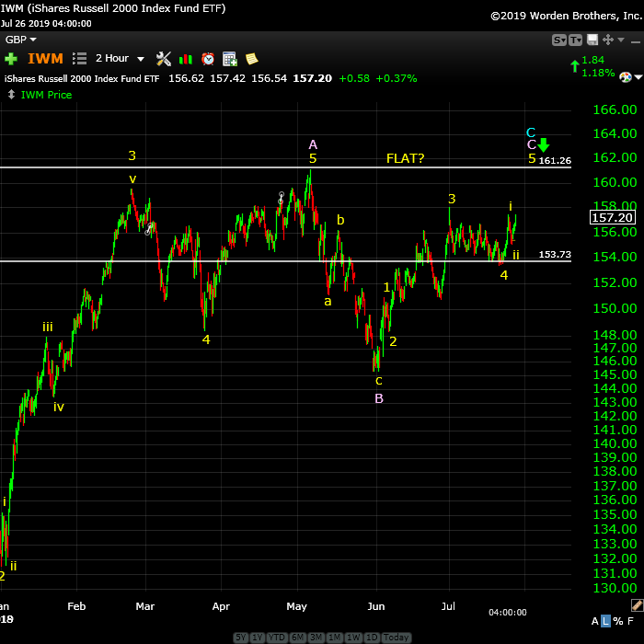
Task: Set the time range to 1W
Action: (x=352, y=637)
